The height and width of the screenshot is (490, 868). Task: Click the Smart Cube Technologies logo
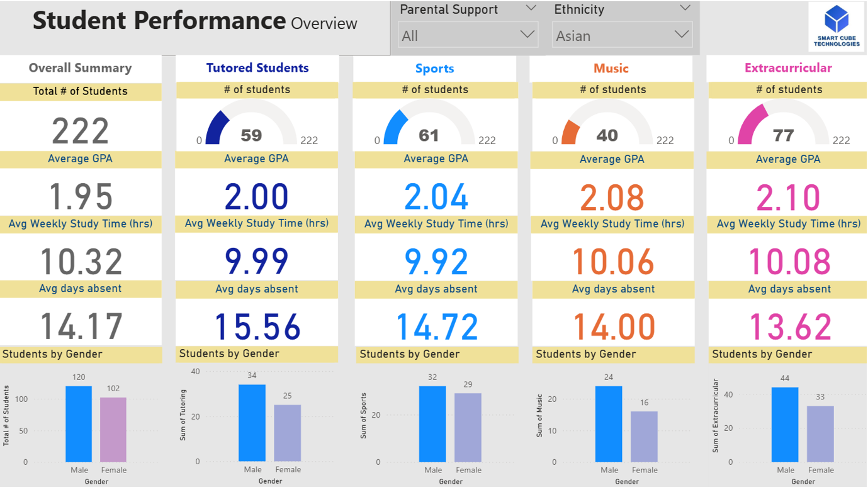(x=836, y=26)
